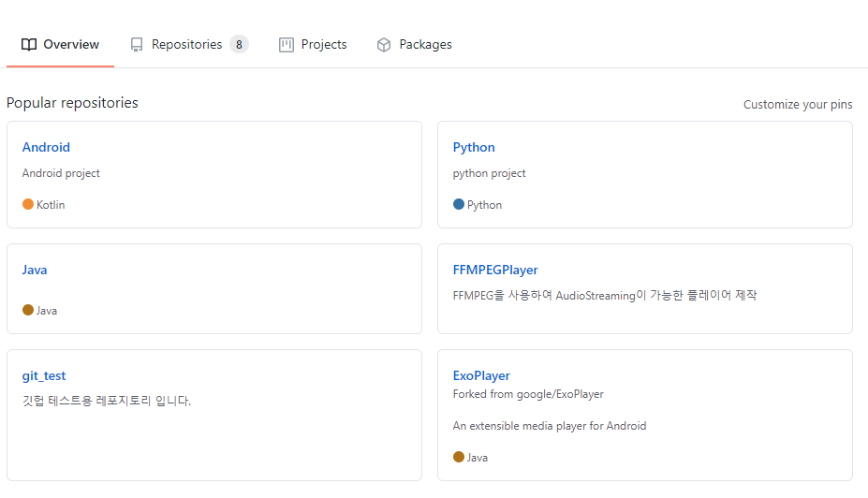This screenshot has width=868, height=498.
Task: Click the Python language label under python project
Action: click(484, 205)
